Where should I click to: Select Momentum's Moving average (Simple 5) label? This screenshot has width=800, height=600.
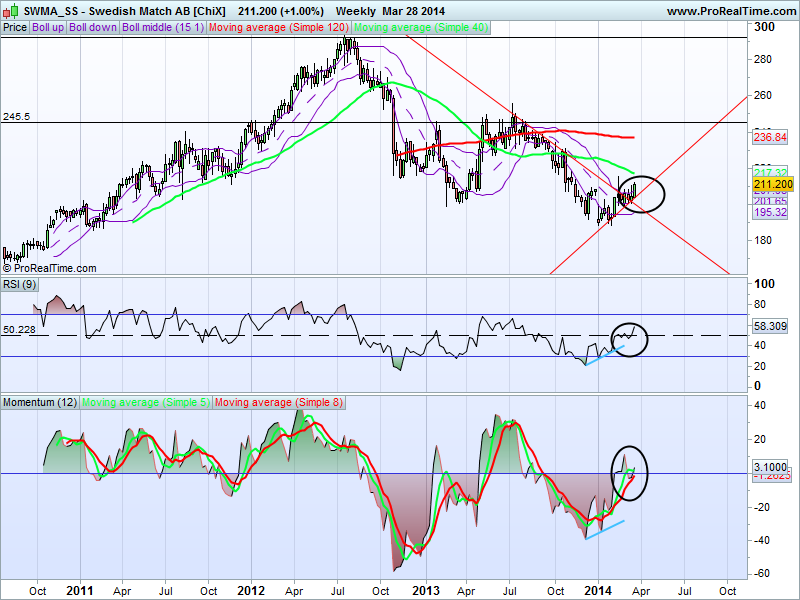[x=145, y=403]
